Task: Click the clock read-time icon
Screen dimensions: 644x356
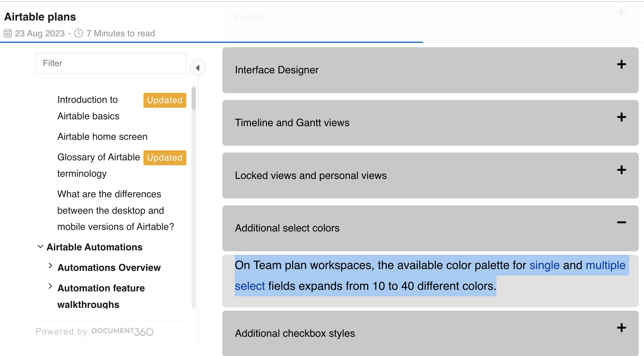Action: click(79, 33)
